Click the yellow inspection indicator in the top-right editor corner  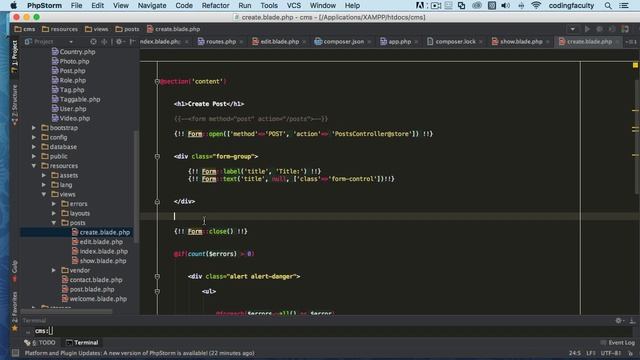coord(636,65)
